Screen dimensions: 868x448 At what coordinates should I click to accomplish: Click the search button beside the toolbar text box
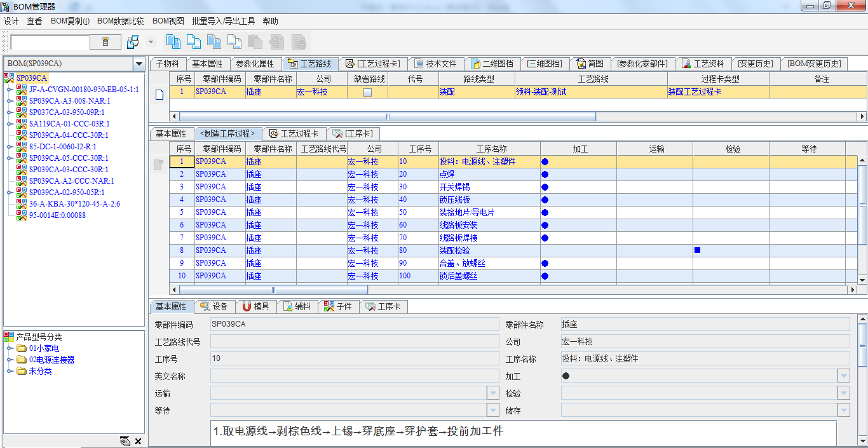[x=105, y=42]
